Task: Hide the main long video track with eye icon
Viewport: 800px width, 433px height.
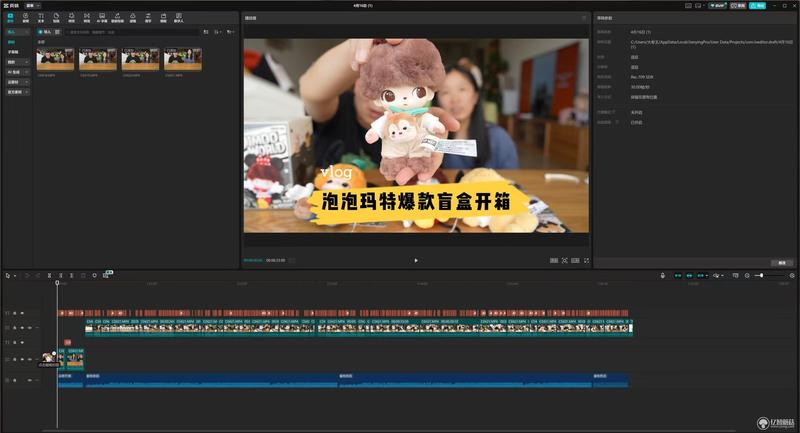Action: point(22,328)
